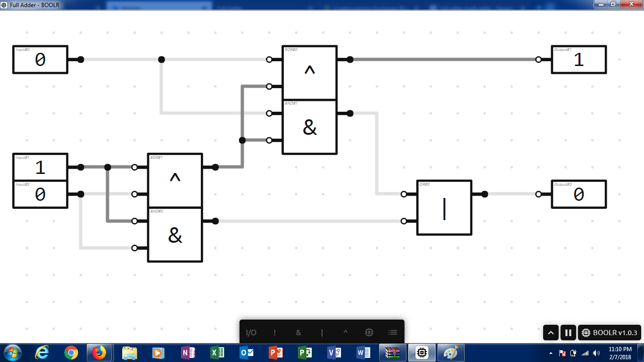Click the top input pin of OR#0
The height and width of the screenshot is (362, 644).
tap(404, 194)
